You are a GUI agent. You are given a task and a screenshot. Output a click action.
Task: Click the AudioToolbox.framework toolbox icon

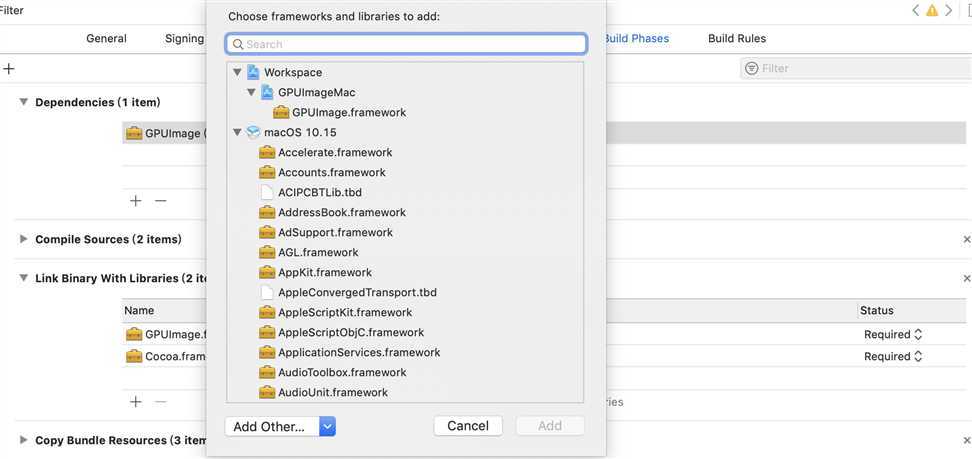[x=267, y=372]
